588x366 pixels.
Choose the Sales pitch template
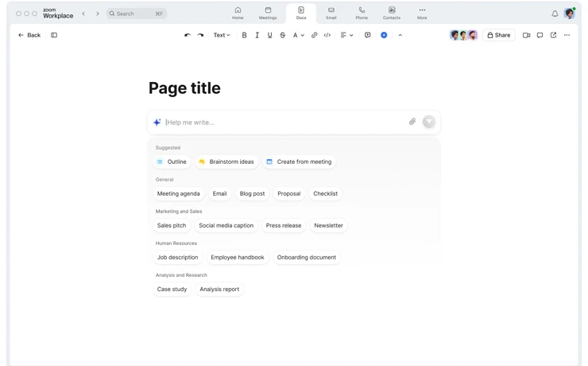172,226
